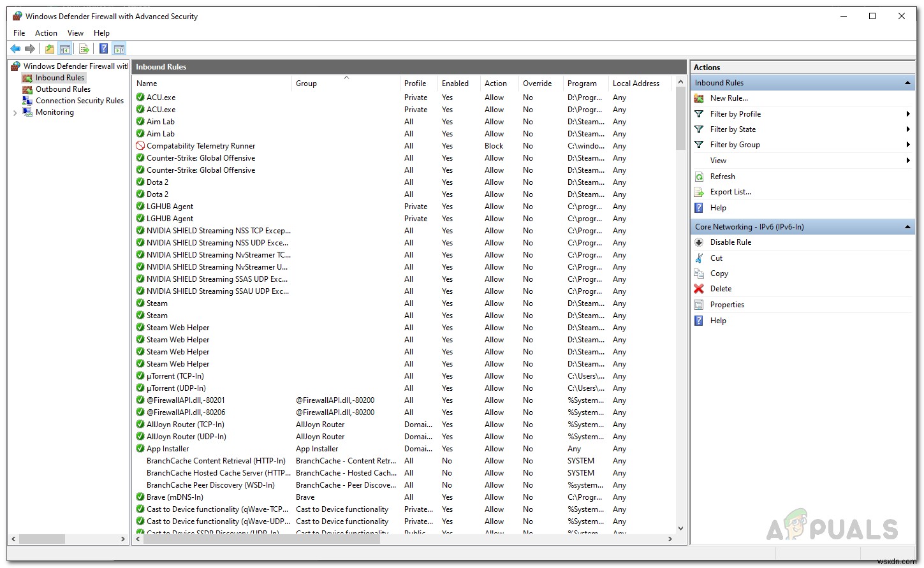The height and width of the screenshot is (568, 924).
Task: Click the Cut scissors icon
Action: (x=699, y=258)
